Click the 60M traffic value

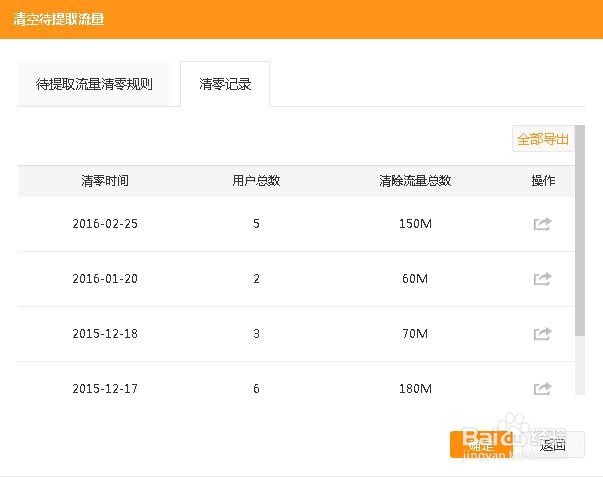coord(415,279)
